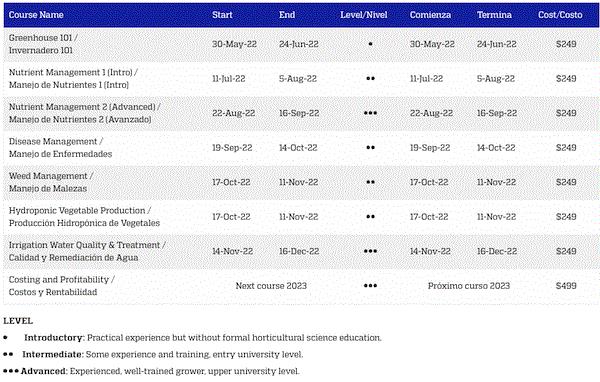
Task: Click the Termina column header
Action: coord(494,15)
